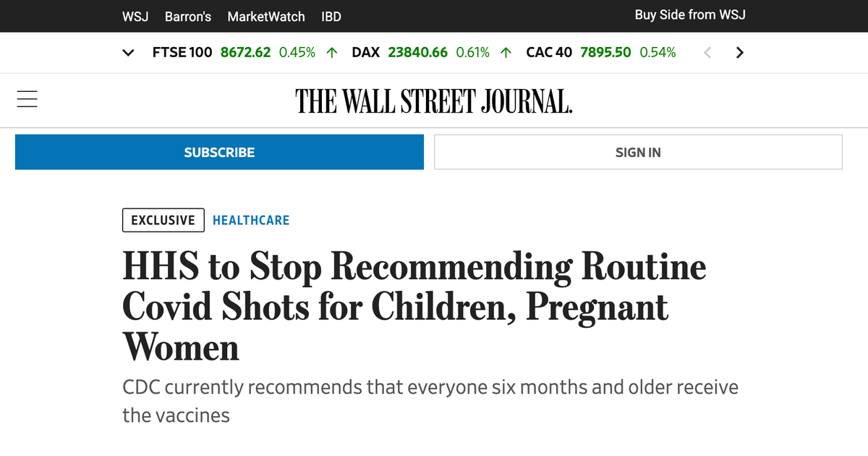
Task: Open IBD in top bar
Action: point(331,16)
